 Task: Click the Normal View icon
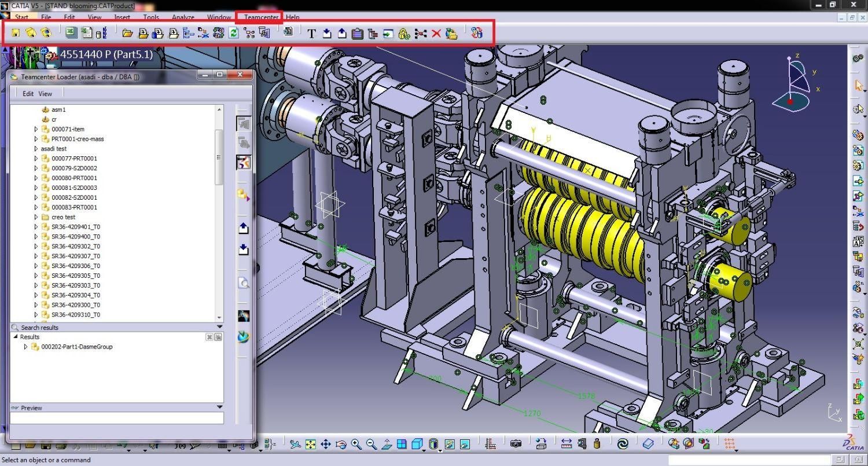click(387, 444)
